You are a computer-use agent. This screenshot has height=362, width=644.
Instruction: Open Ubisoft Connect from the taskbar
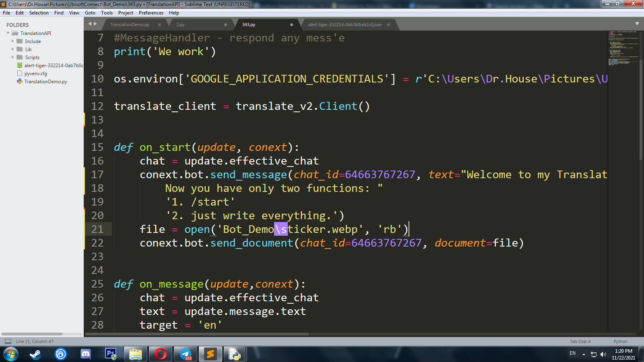click(x=60, y=354)
